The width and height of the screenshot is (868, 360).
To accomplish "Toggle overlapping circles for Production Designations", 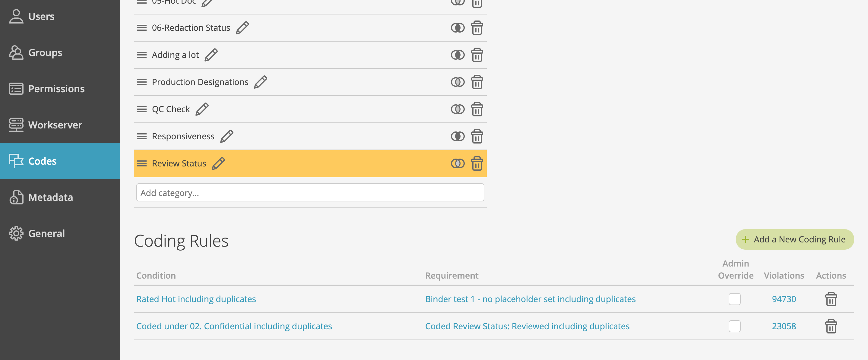I will coord(457,82).
